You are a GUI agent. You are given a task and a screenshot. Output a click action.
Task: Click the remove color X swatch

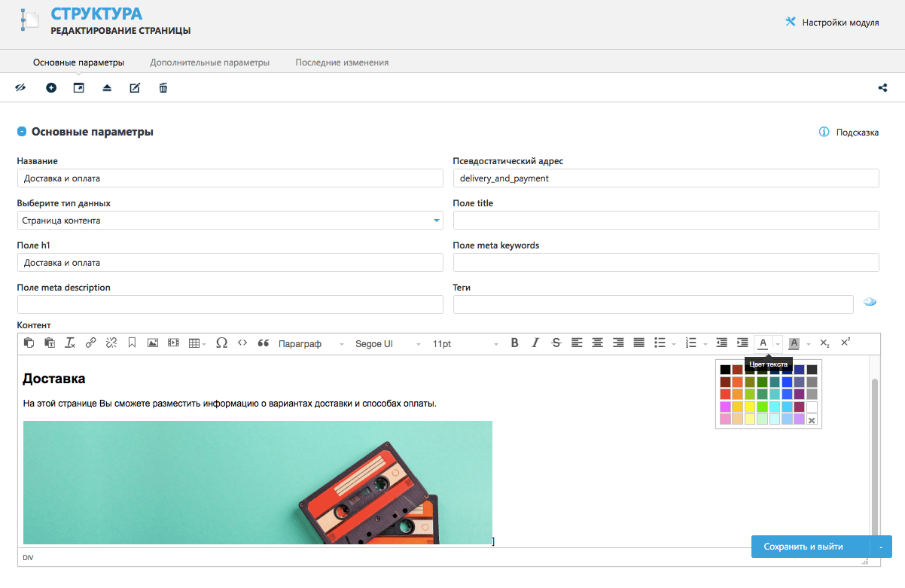tap(812, 419)
